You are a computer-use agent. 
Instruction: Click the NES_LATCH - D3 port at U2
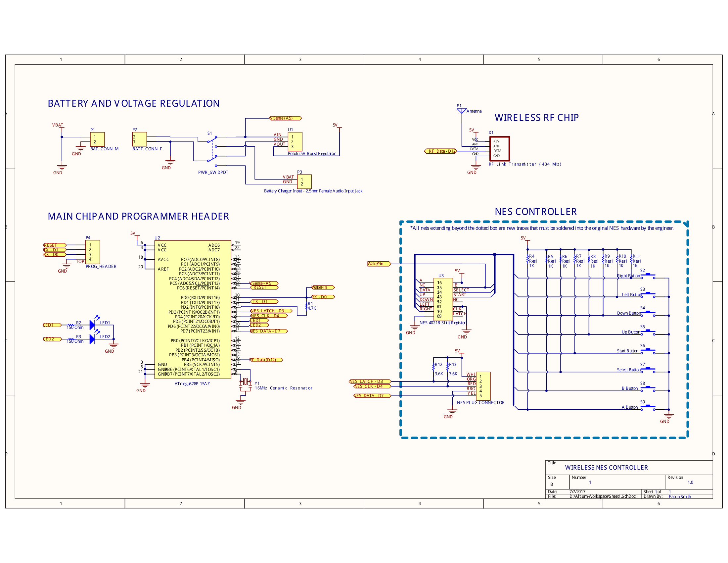click(x=271, y=311)
